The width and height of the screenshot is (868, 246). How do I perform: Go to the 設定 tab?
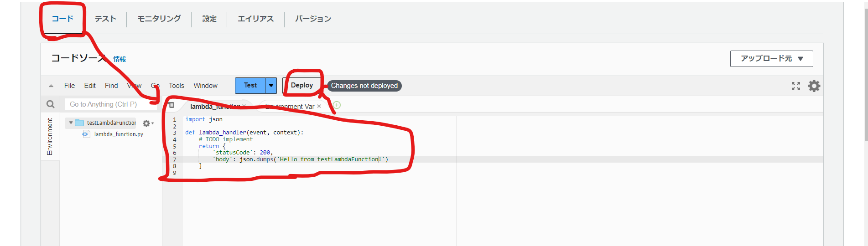tap(209, 19)
